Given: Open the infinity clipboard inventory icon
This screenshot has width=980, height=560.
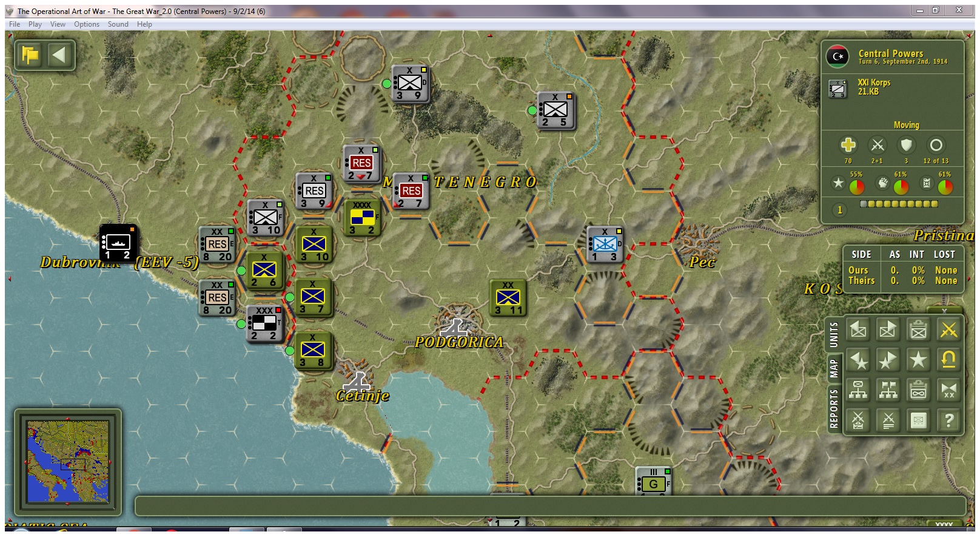Looking at the screenshot, I should click(x=918, y=390).
